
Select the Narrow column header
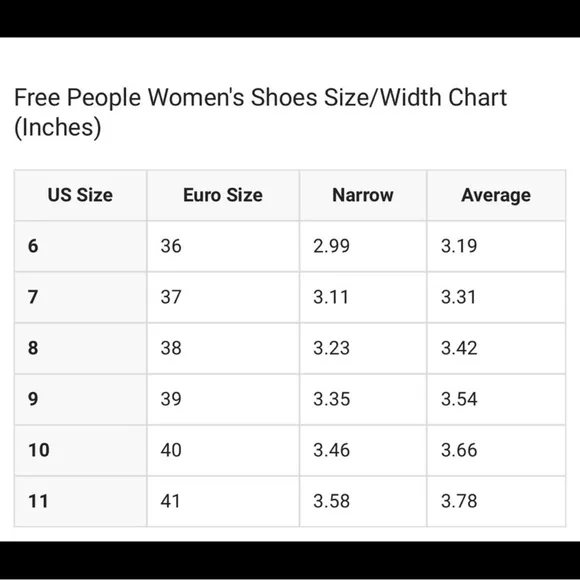point(363,195)
